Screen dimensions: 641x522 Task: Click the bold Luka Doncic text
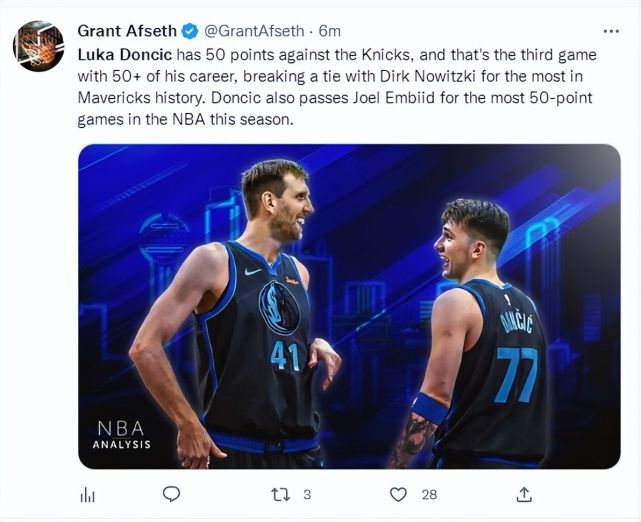tap(117, 54)
